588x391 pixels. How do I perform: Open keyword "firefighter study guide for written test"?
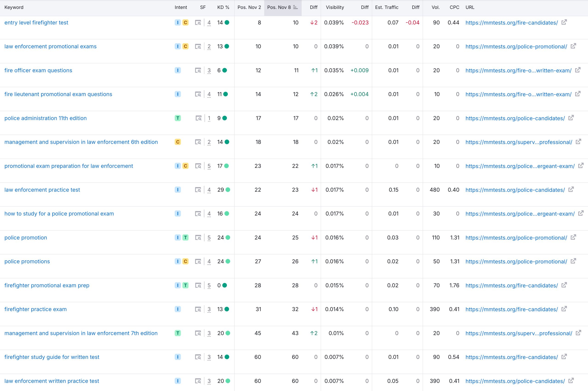[x=52, y=357]
